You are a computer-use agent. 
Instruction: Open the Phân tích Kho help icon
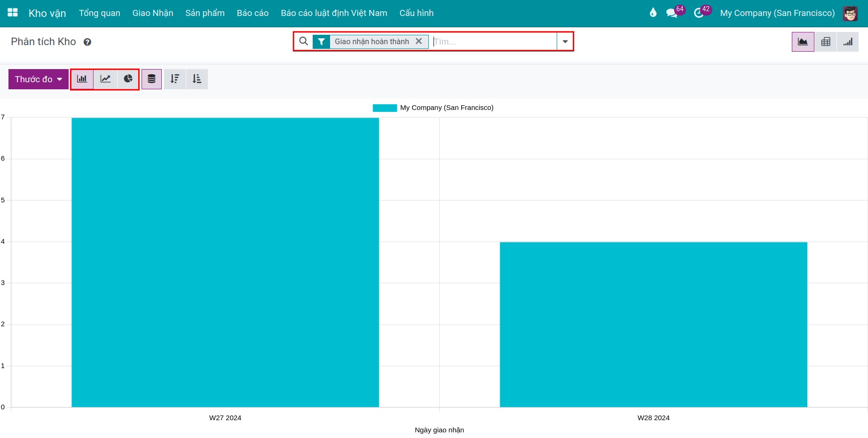tap(87, 42)
